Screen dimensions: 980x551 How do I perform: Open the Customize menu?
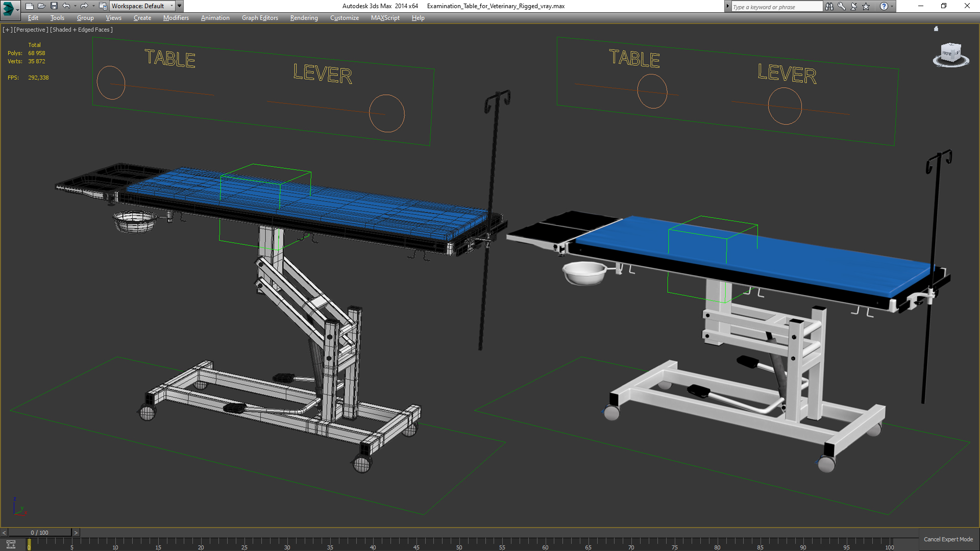point(345,18)
